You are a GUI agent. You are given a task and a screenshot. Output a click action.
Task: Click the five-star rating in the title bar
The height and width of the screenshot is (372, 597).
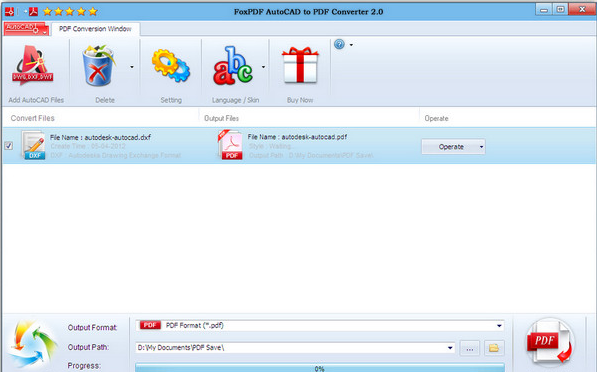[x=70, y=11]
